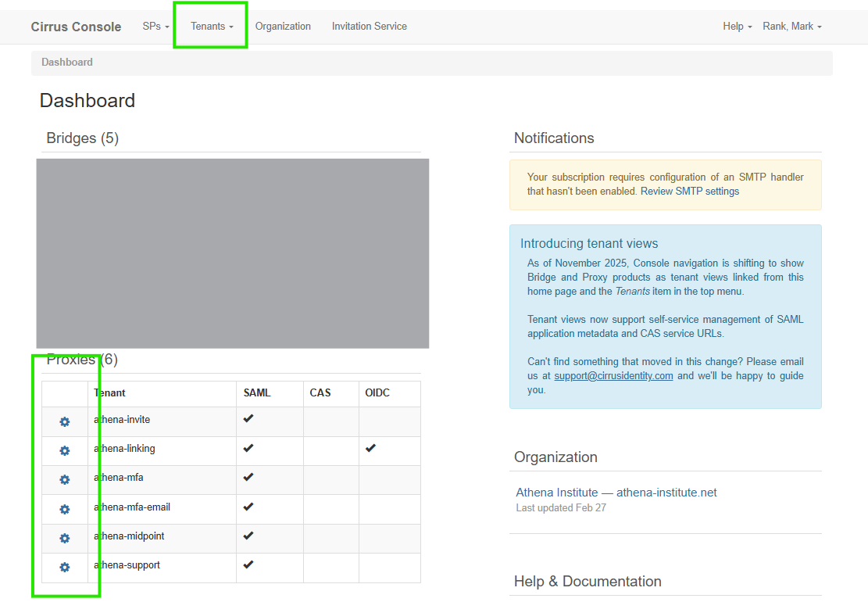The height and width of the screenshot is (602, 868).
Task: Go to Organization in navbar
Action: tap(283, 27)
